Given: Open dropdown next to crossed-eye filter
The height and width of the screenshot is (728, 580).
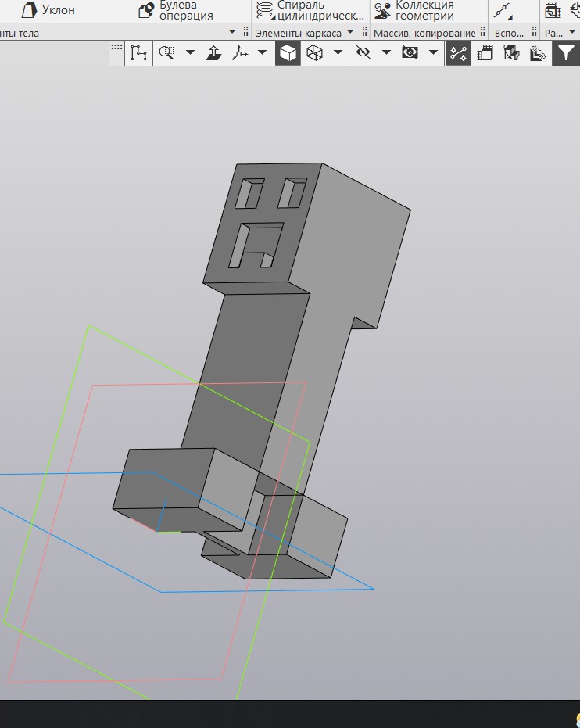Looking at the screenshot, I should 433,52.
